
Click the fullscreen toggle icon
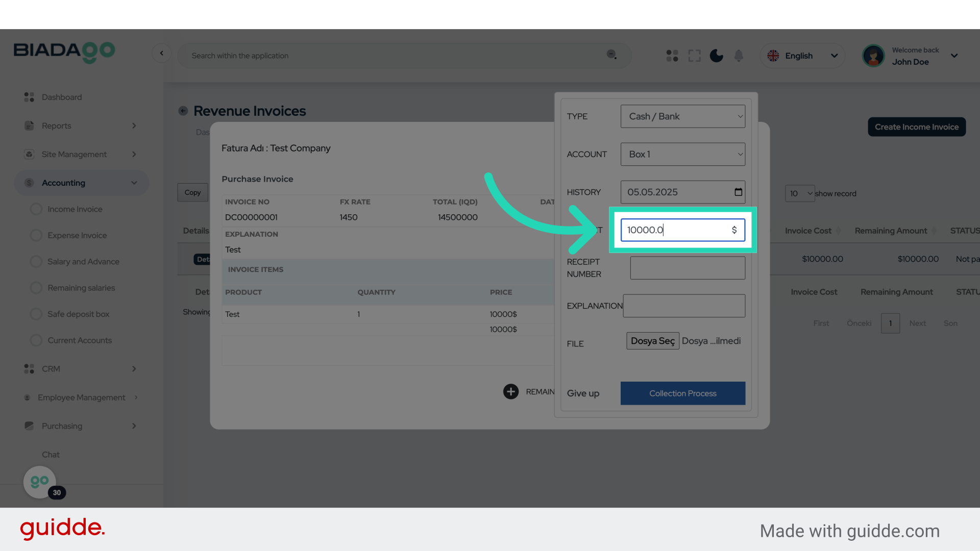694,56
